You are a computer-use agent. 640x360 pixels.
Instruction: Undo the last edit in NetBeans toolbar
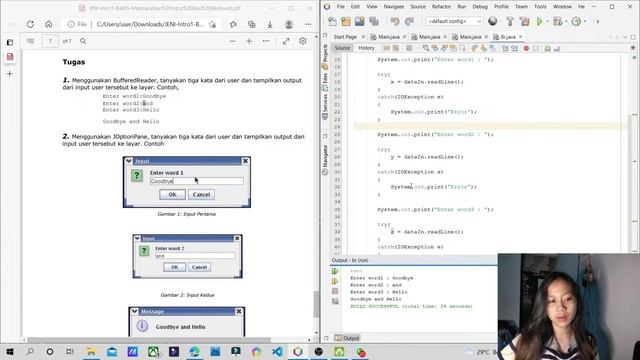coord(394,21)
